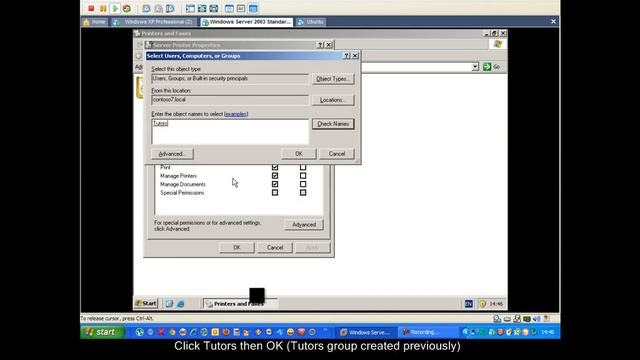This screenshot has width=640, height=360.
Task: Toggle the Allow checkbox for Manage Printers
Action: pyautogui.click(x=275, y=176)
